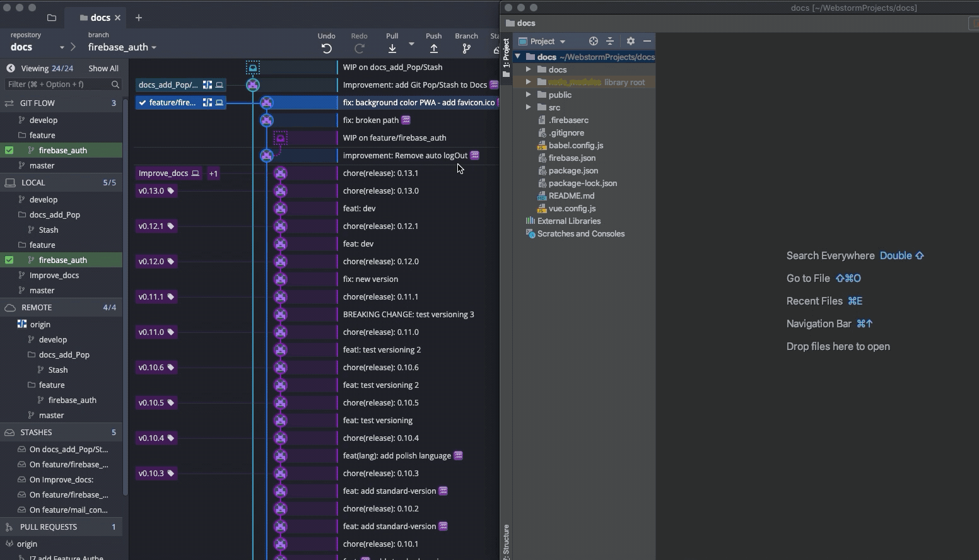979x560 pixels.
Task: Click the Push icon
Action: [434, 49]
